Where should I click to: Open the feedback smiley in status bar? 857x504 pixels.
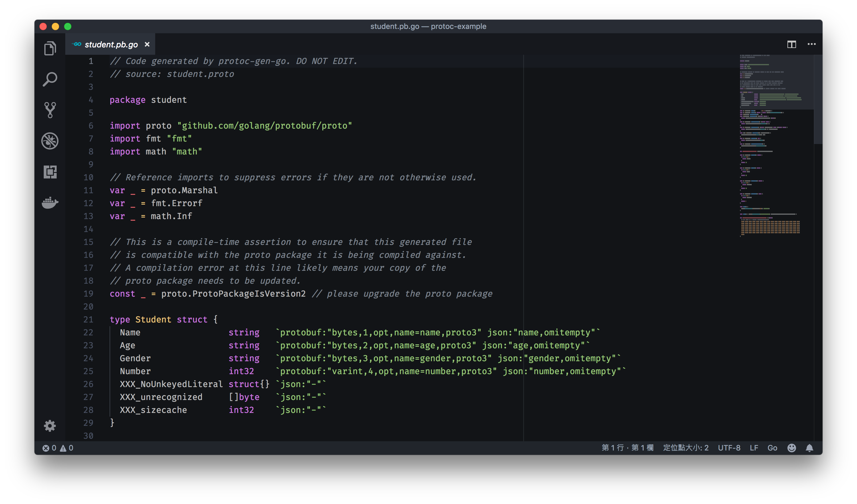click(x=791, y=448)
